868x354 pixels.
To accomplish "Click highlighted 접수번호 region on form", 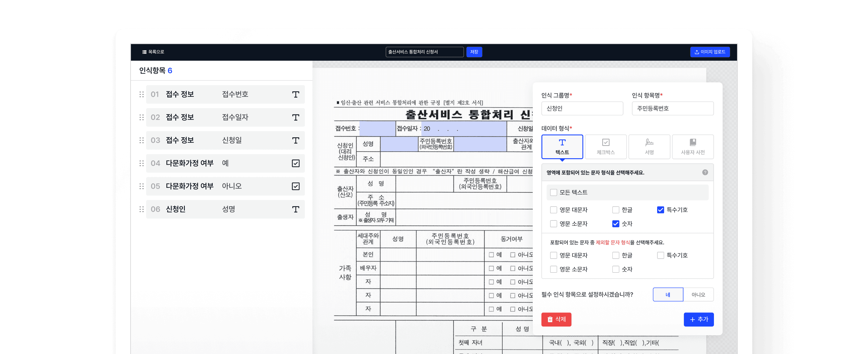I will pyautogui.click(x=378, y=128).
